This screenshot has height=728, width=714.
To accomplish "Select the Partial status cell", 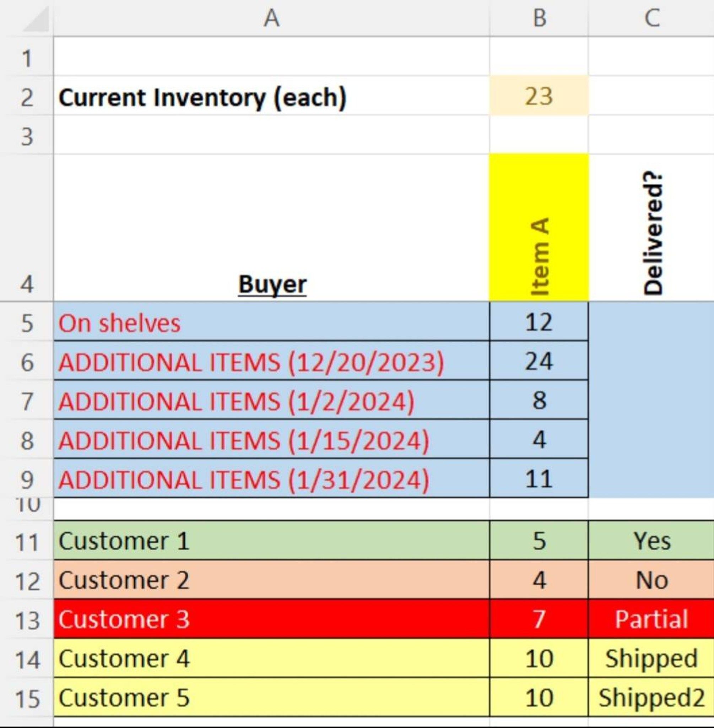I will point(651,619).
